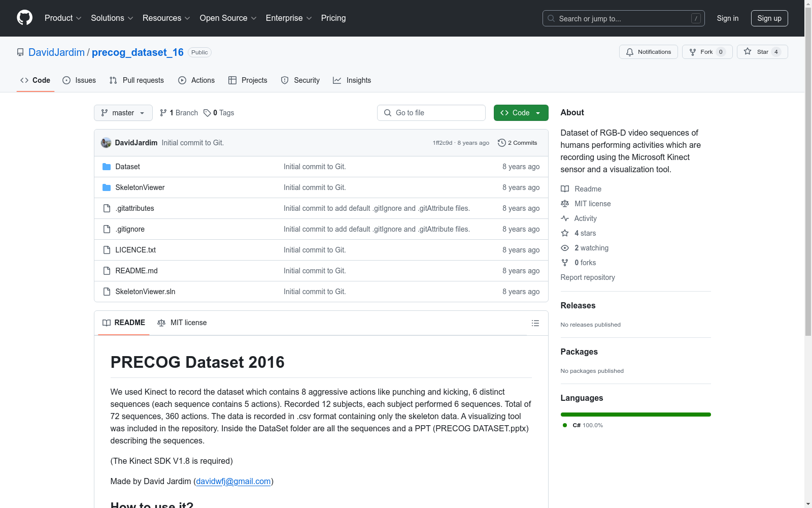Click the 'Initial commit to Git.' message beside DavidJardim
The width and height of the screenshot is (812, 508).
click(x=193, y=143)
